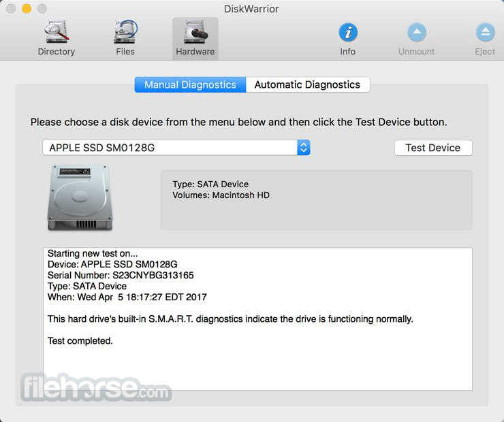Screen dimensions: 504x422
Task: Click 'Device: APPLE SSD SM0128G' log line
Action: (x=112, y=264)
